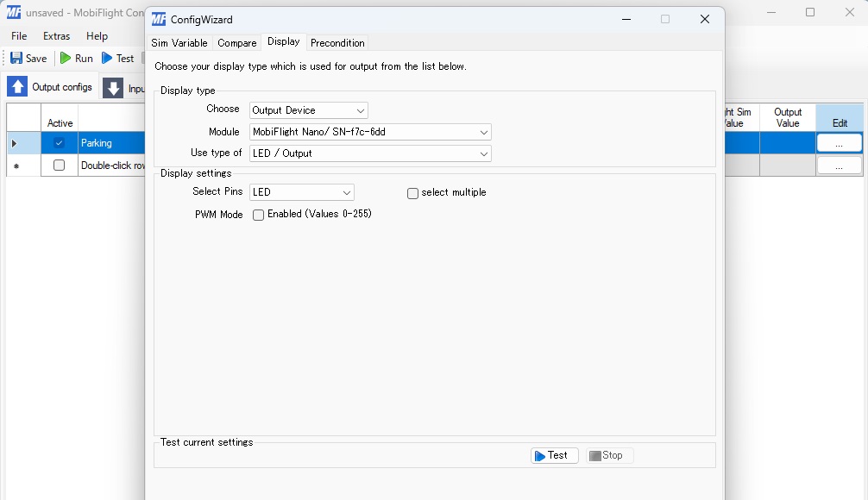The image size is (868, 500).
Task: Click the blue Test play icon in main toolbar
Action: coord(107,58)
